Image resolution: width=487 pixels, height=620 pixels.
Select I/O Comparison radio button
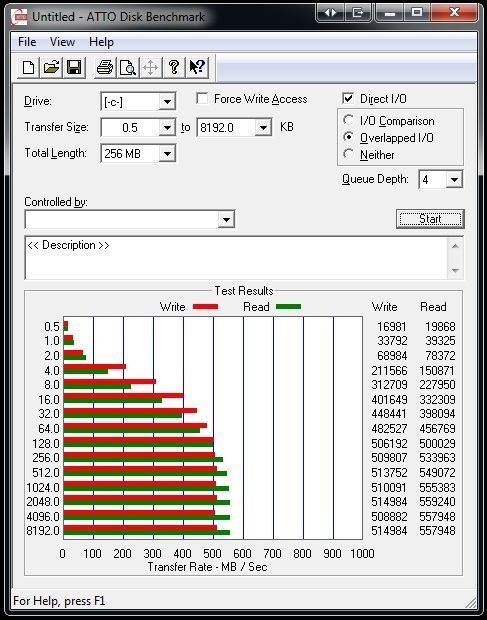(348, 120)
